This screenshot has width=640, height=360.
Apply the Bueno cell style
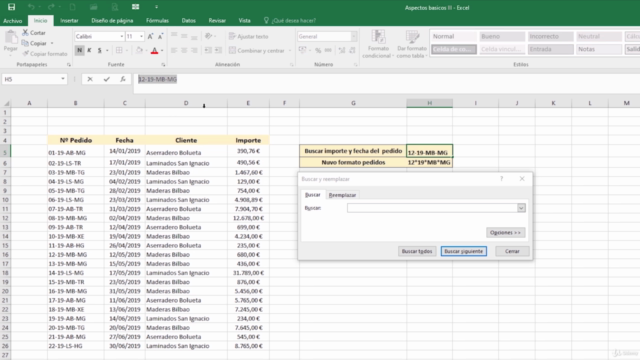[502, 36]
